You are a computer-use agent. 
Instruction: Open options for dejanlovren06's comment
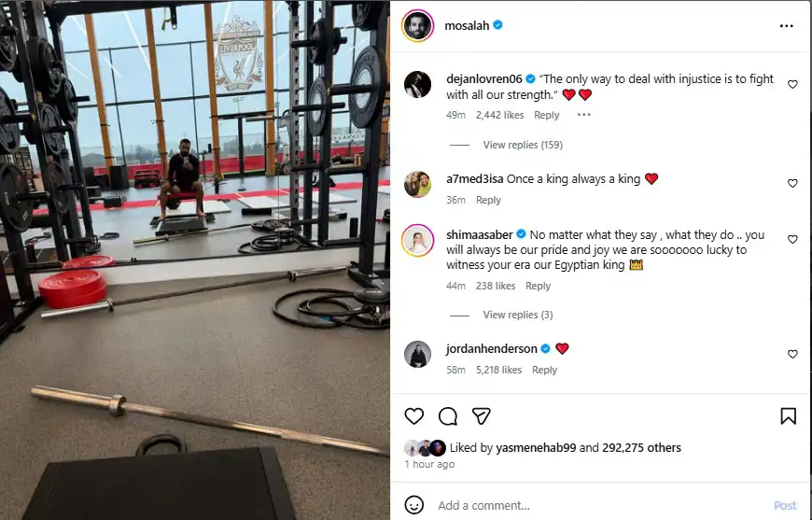[x=583, y=115]
